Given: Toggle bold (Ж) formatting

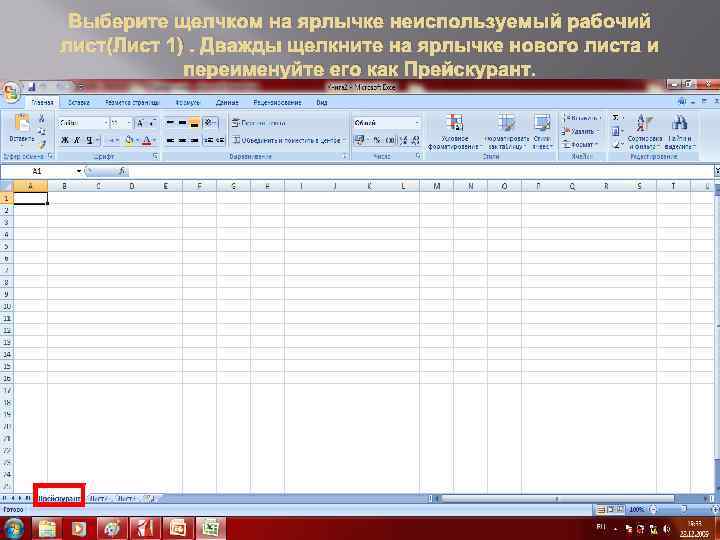Looking at the screenshot, I should (65, 140).
